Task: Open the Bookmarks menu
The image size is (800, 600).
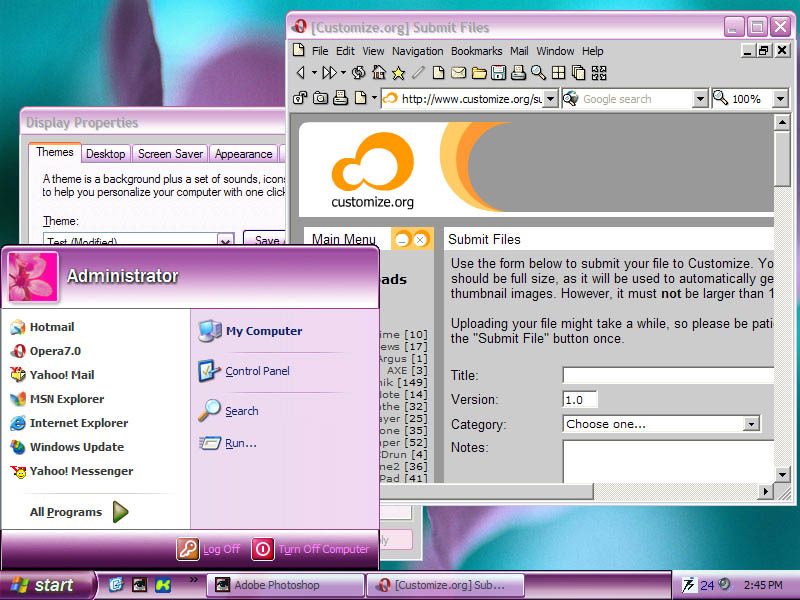Action: (x=477, y=51)
